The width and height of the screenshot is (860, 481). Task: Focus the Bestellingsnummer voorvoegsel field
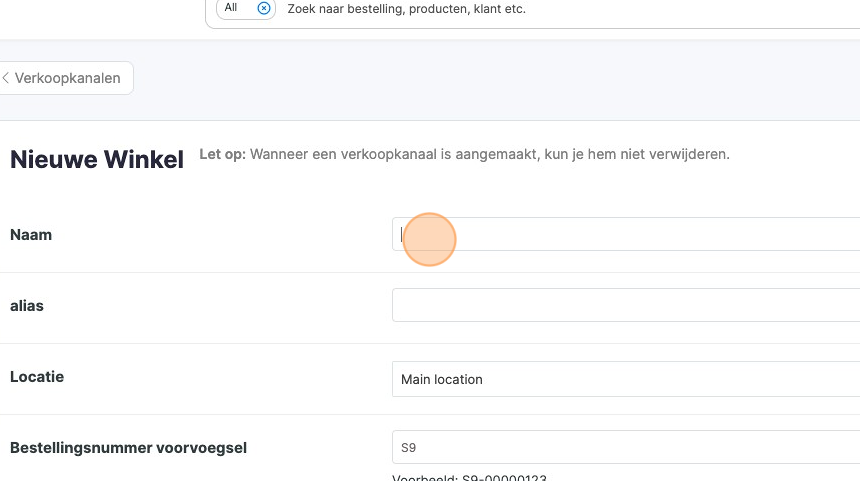click(626, 447)
